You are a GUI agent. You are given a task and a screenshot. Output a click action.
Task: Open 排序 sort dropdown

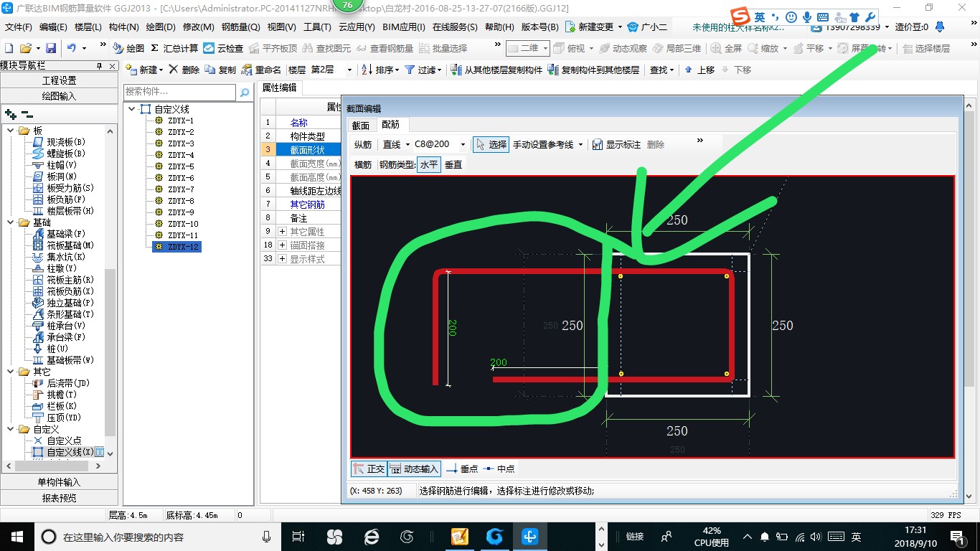pos(380,70)
